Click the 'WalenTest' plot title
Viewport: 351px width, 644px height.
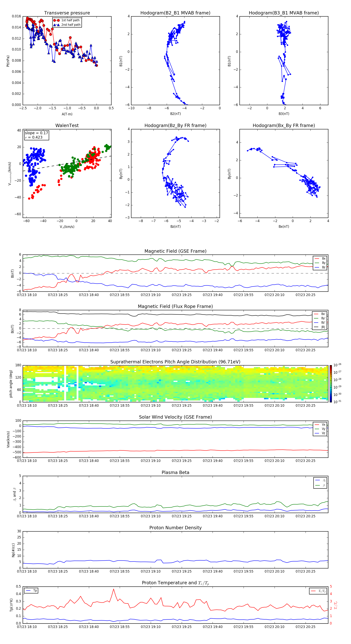[67, 125]
